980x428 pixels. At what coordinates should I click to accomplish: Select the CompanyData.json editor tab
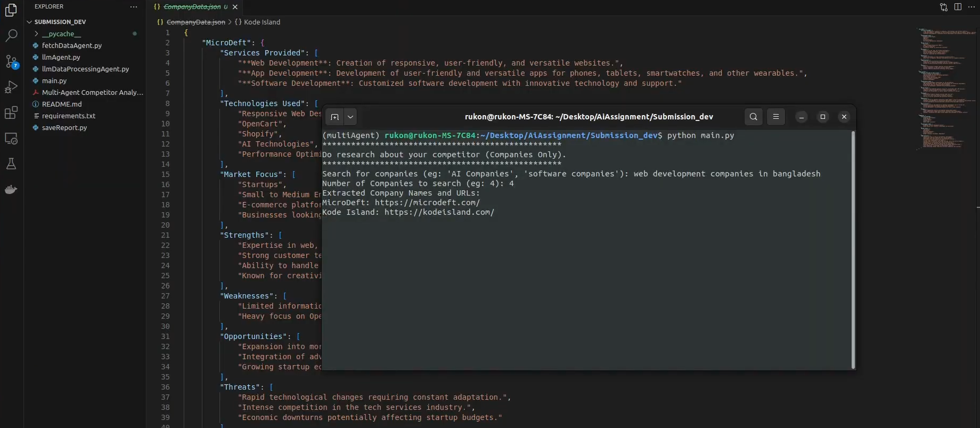click(192, 7)
